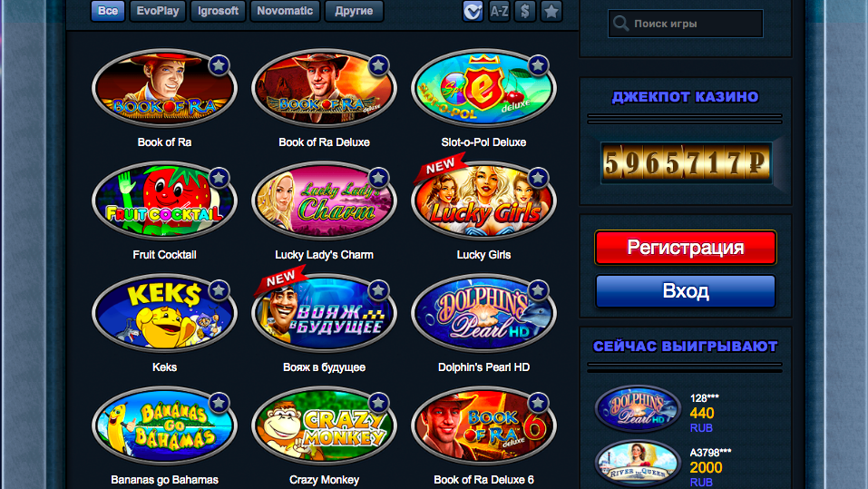This screenshot has width=868, height=489.
Task: Toggle favorite star on Lucky Lady's Charm
Action: (x=378, y=178)
